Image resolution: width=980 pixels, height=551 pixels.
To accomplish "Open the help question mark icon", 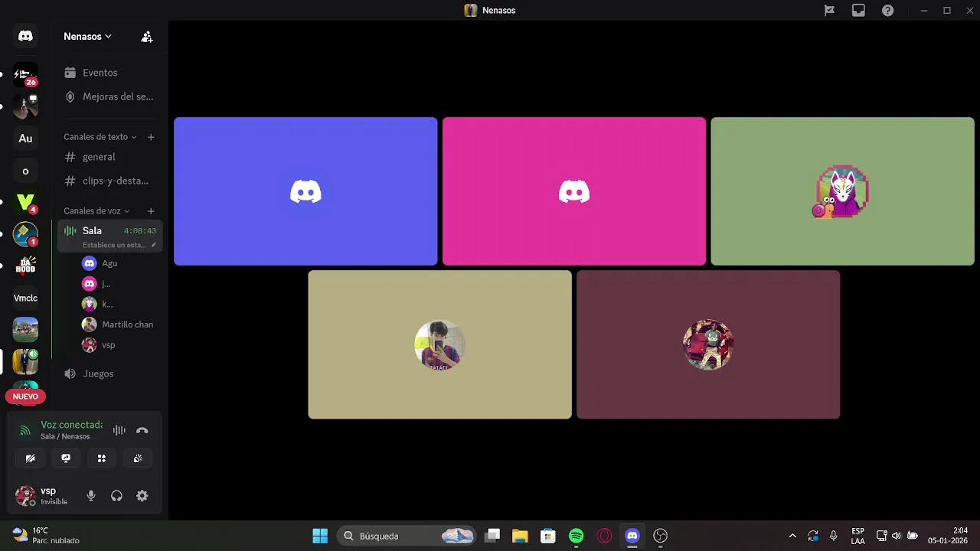I will [887, 11].
